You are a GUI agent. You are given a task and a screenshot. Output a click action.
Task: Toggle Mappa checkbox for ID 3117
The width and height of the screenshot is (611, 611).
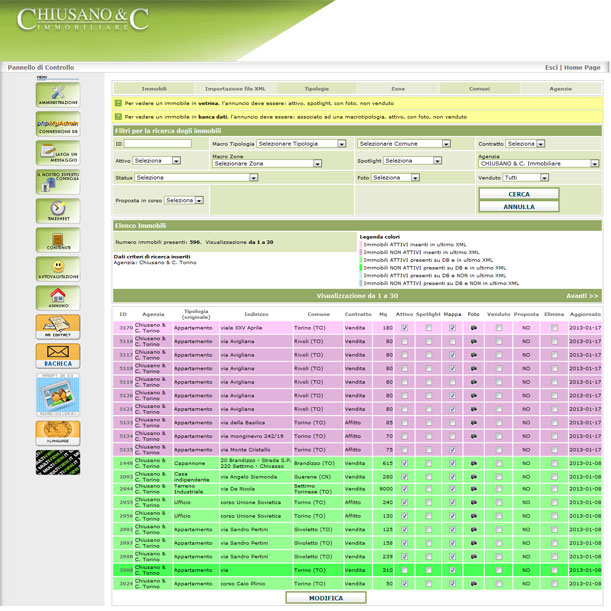(452, 355)
